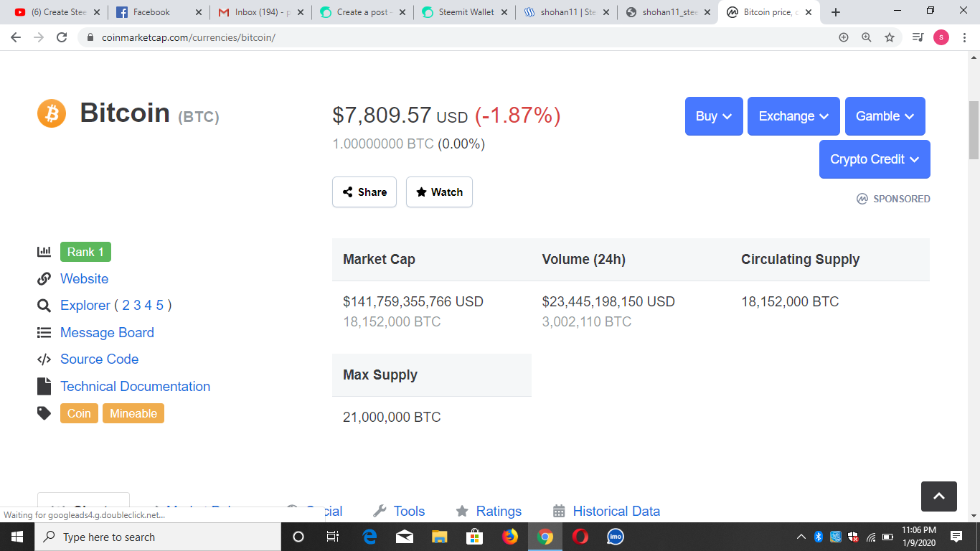980x551 pixels.
Task: Open the taskbar clock showing 11:06 PM
Action: pyautogui.click(x=919, y=537)
